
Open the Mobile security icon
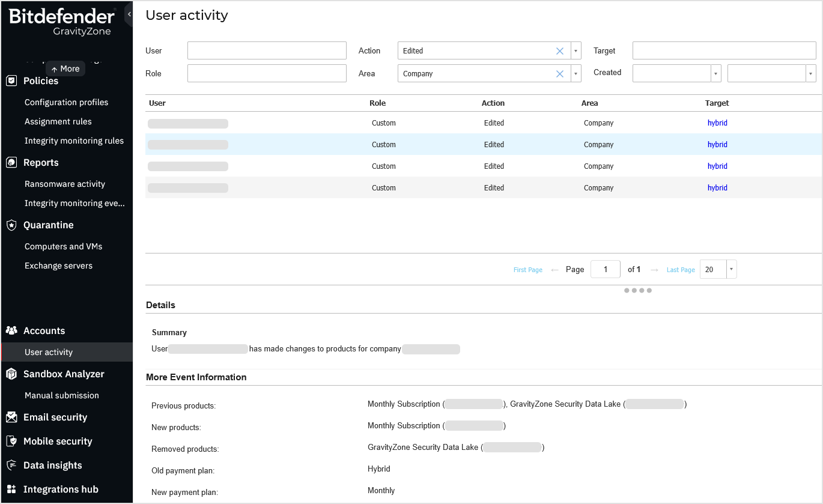click(x=12, y=441)
